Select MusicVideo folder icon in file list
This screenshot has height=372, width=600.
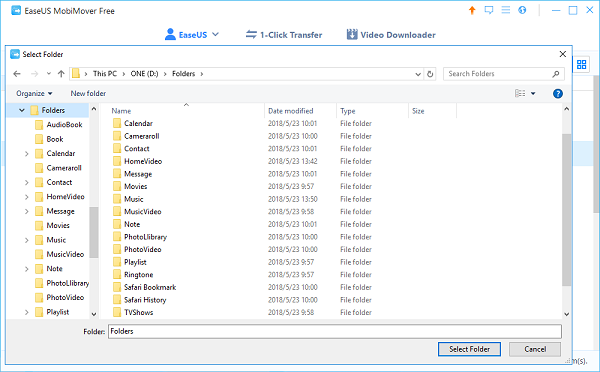pos(117,212)
